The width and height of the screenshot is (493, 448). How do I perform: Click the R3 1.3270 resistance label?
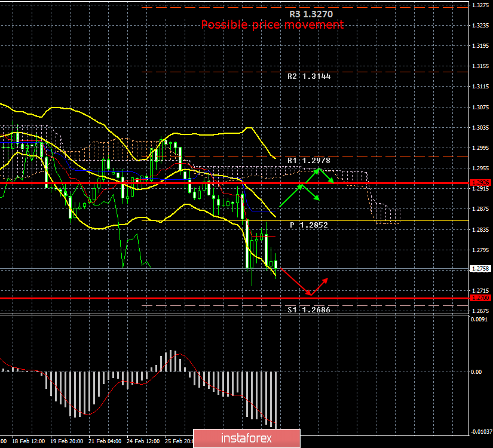[311, 14]
